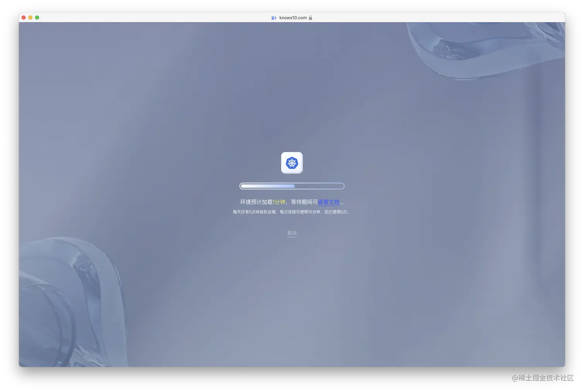Open the 查看文档 documentation link
Viewport: 584px width, 392px height.
pyautogui.click(x=329, y=202)
